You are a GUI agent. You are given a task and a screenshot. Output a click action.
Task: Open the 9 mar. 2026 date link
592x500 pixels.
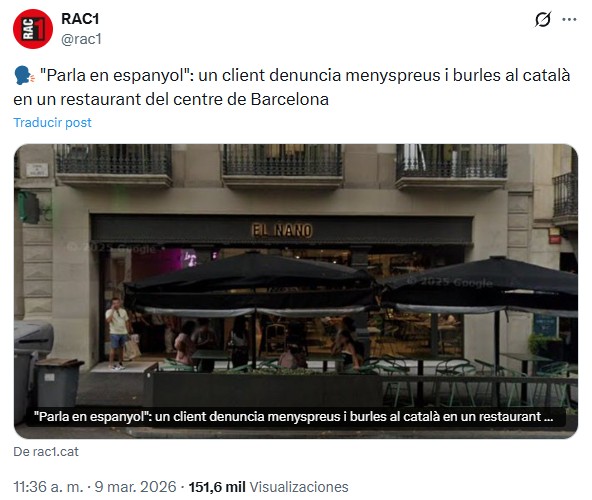(x=135, y=487)
